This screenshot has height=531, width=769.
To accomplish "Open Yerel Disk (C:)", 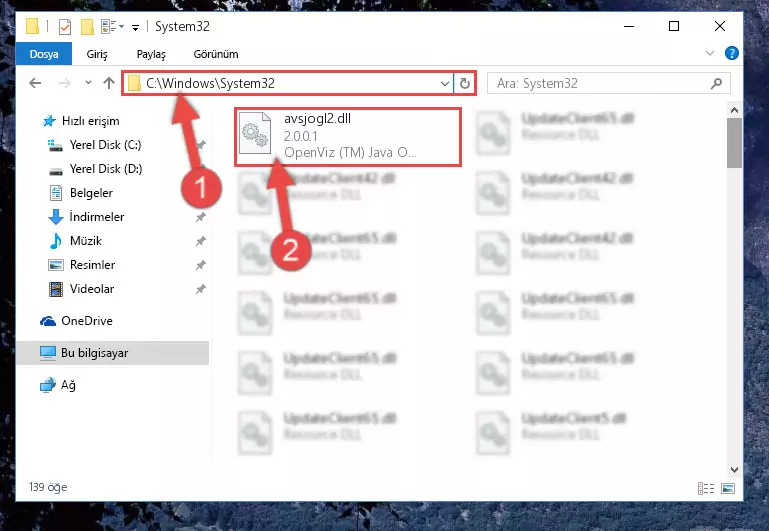I will 105,145.
